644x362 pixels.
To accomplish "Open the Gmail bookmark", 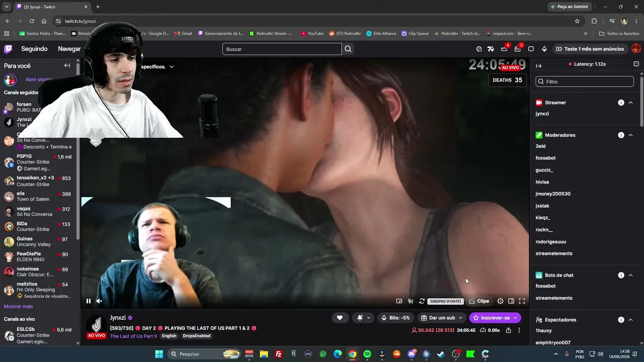I will click(x=183, y=34).
